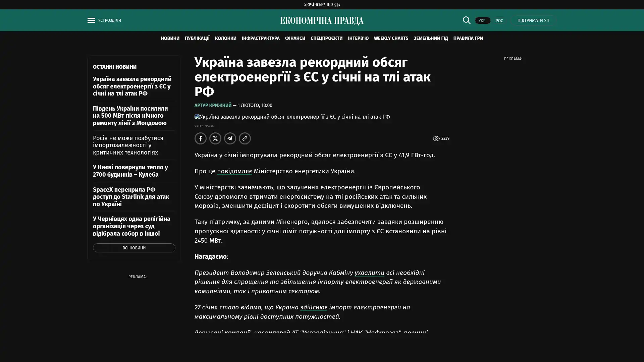Switch language to УКР
Viewport: 644px width, 362px height.
pos(482,21)
